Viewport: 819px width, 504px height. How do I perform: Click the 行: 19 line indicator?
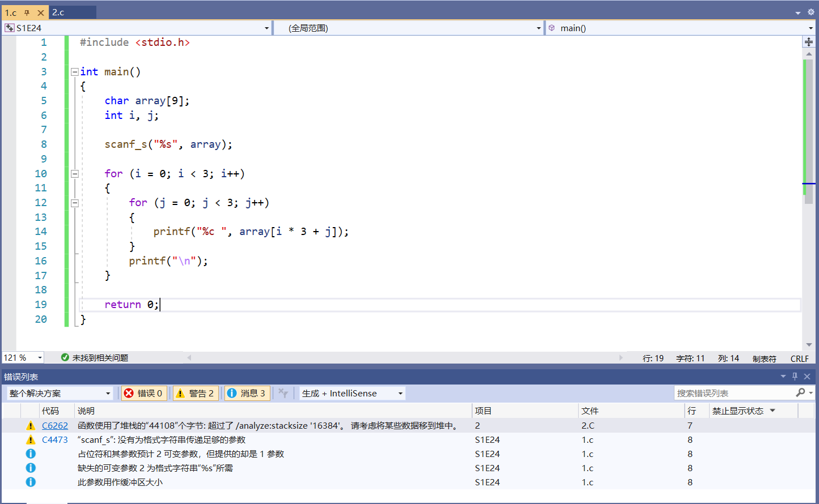click(653, 358)
